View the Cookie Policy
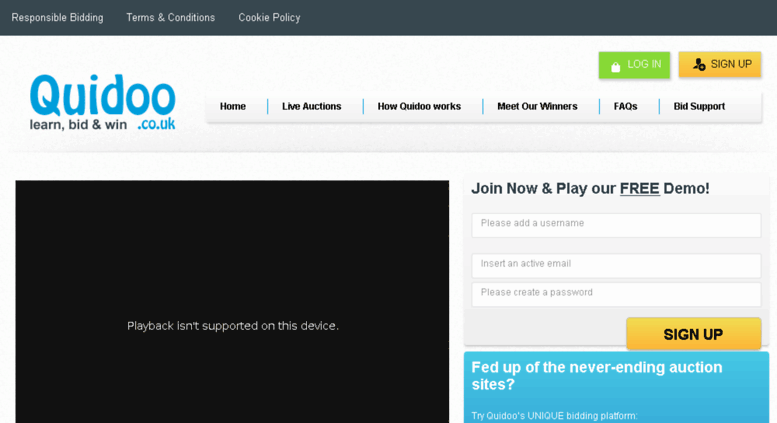The height and width of the screenshot is (423, 777). point(269,17)
